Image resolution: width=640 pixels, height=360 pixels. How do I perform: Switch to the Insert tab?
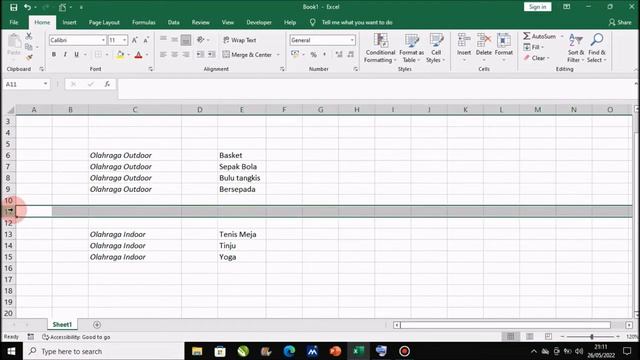click(69, 22)
